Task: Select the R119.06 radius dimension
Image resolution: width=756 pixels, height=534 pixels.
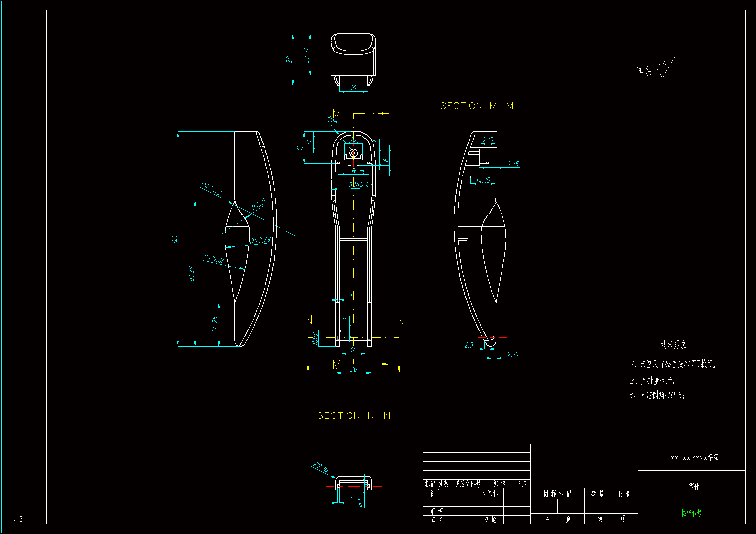Action: click(x=214, y=259)
